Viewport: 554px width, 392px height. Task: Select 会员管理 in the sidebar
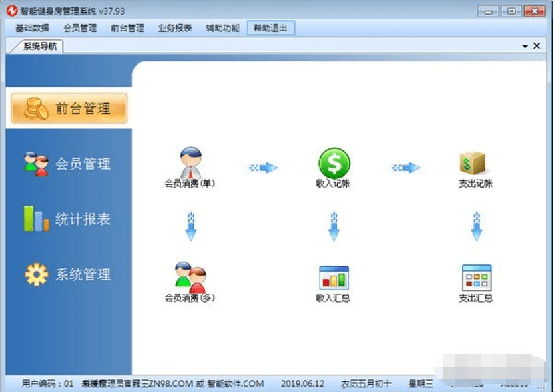(x=67, y=164)
